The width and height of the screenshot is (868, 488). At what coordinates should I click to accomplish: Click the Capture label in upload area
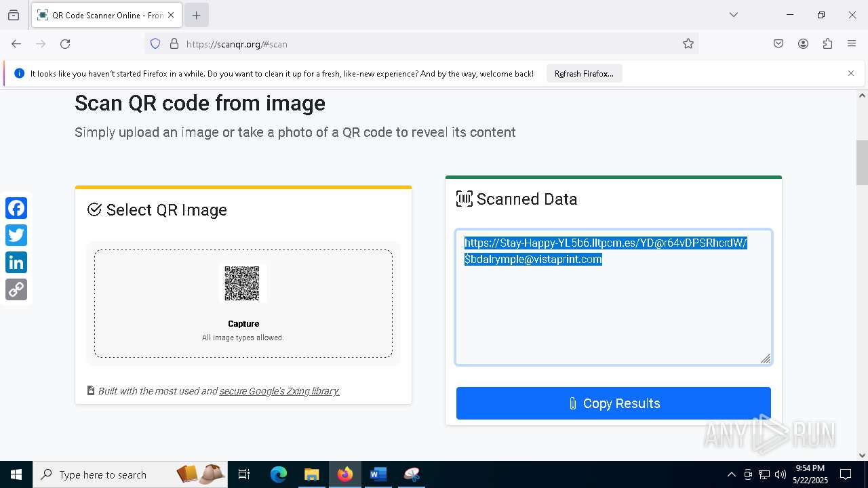coord(243,324)
